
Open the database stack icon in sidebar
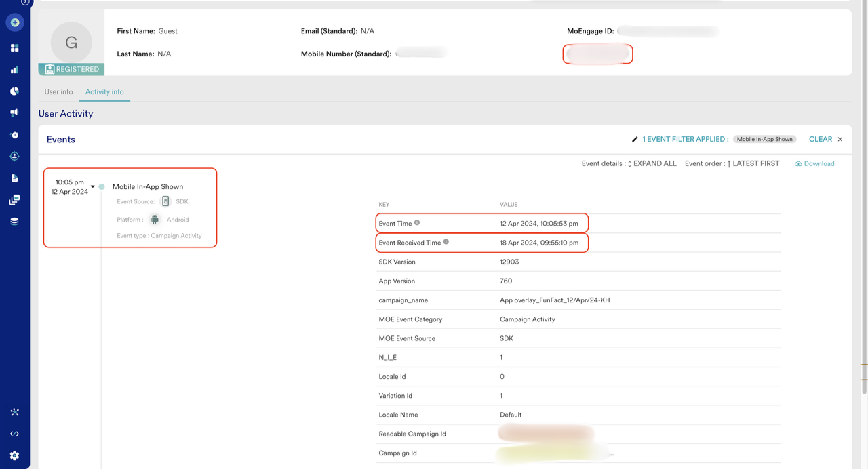[x=15, y=222]
